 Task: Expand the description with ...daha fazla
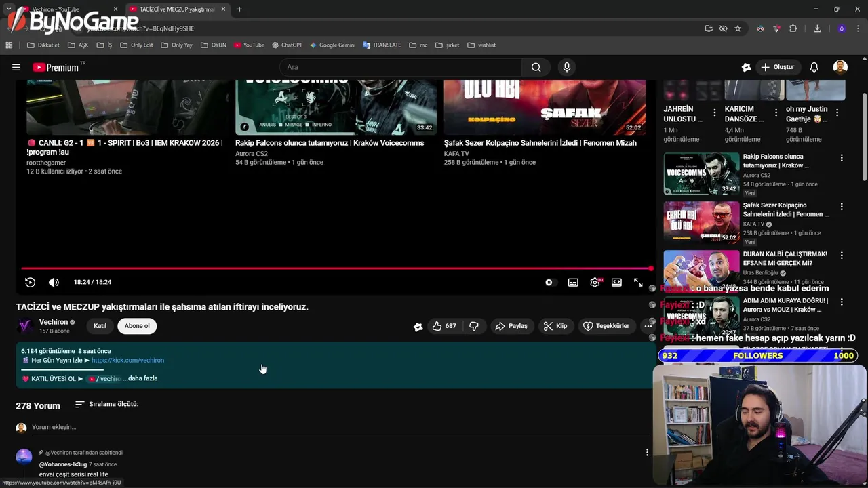coord(140,378)
